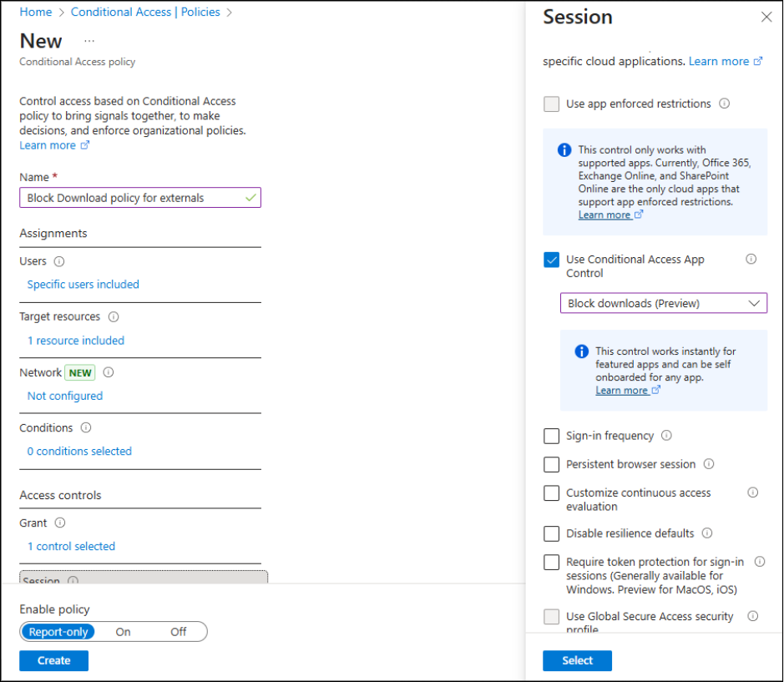Enable Persistent browser session checkbox
This screenshot has width=784, height=682.
552,464
